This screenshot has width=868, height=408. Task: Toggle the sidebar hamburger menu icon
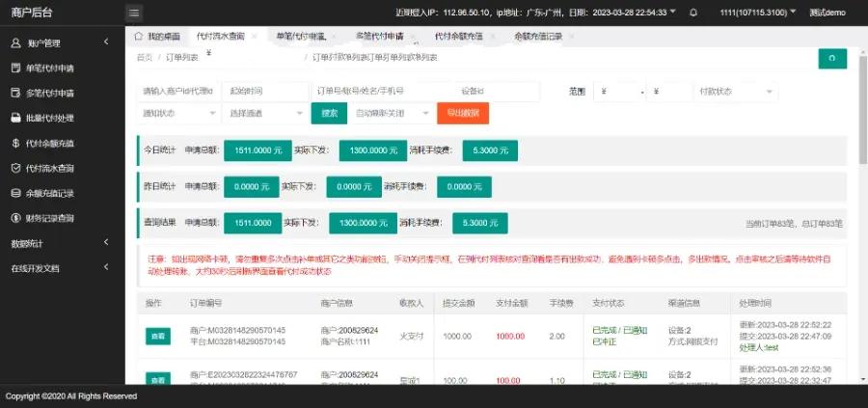[134, 13]
